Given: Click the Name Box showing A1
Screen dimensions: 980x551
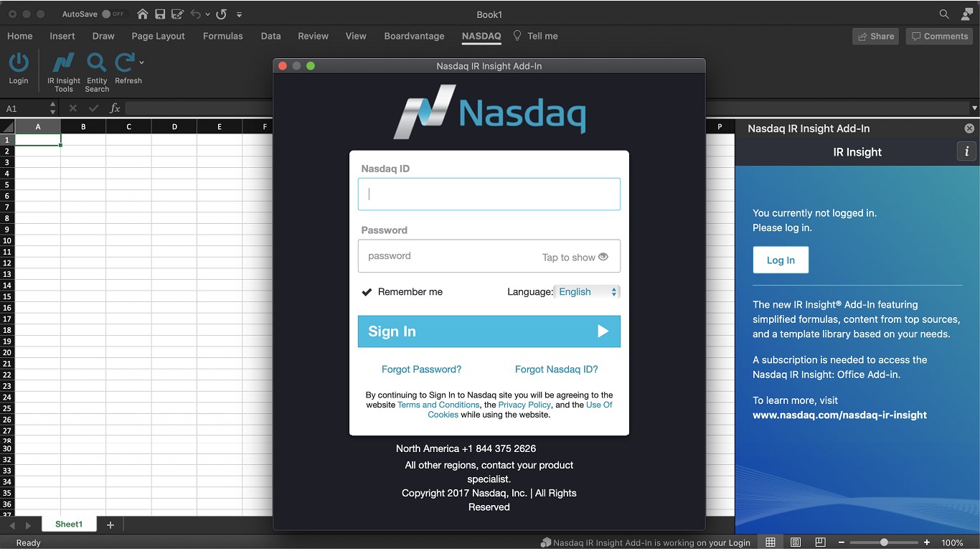Looking at the screenshot, I should click(25, 108).
